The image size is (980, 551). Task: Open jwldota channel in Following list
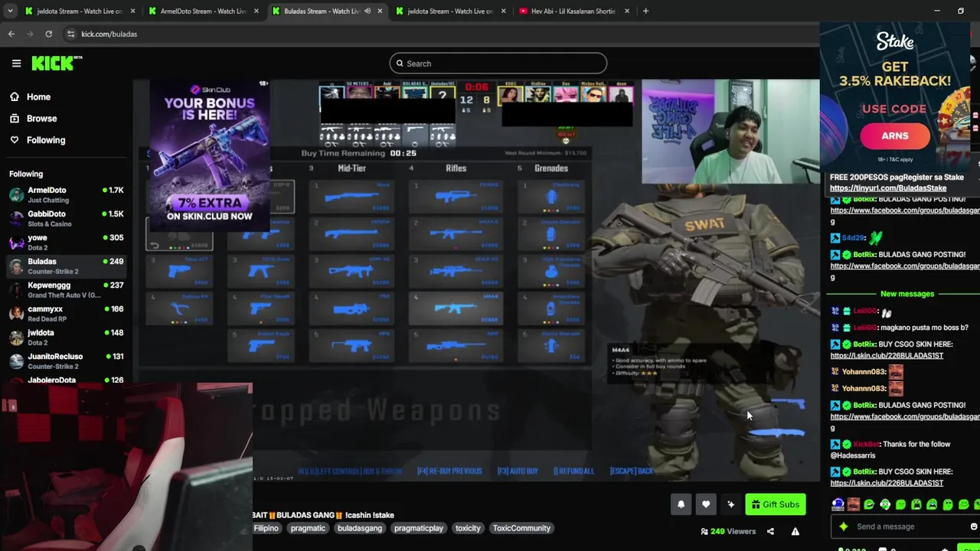(66, 337)
